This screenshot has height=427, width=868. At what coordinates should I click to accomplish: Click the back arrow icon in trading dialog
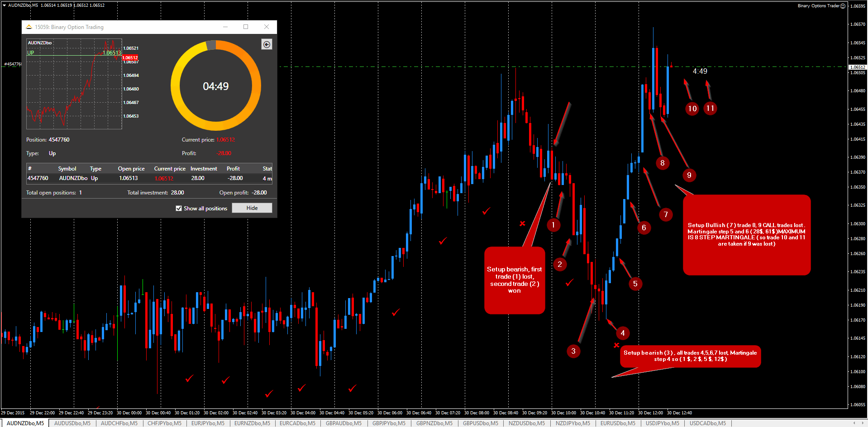(267, 44)
